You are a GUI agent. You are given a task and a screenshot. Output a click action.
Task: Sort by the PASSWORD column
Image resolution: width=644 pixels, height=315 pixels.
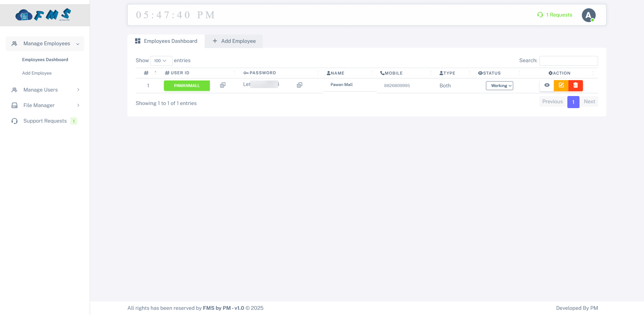281,73
